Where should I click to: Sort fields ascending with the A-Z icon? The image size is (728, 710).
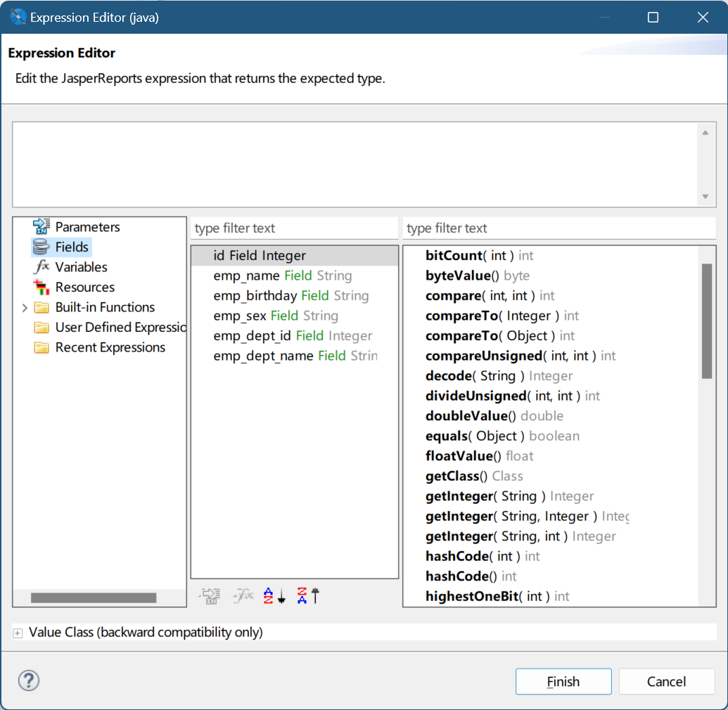(274, 596)
